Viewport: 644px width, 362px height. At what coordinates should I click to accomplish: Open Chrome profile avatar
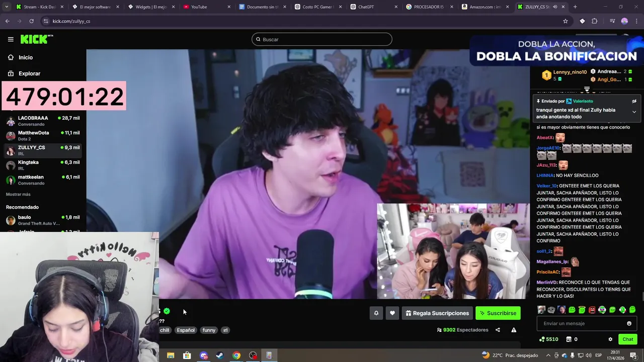pos(624,21)
